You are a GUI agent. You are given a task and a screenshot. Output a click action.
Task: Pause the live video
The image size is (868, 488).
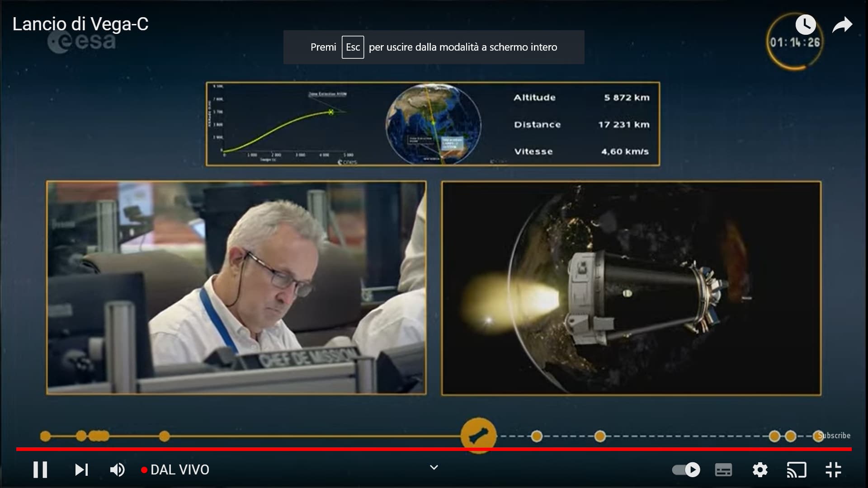(x=40, y=469)
